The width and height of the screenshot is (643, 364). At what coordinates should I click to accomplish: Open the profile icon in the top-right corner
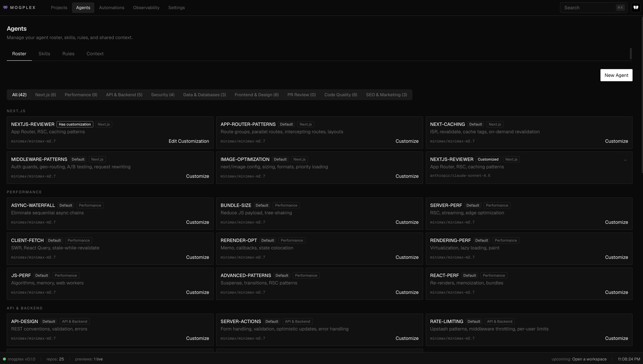(636, 7)
